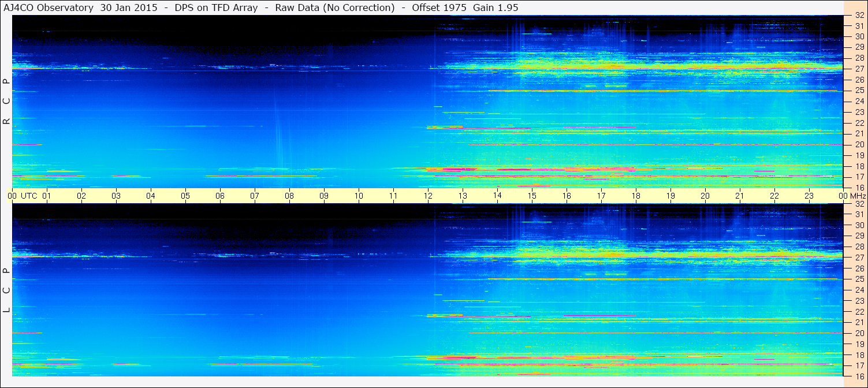Pick the 16 MHz tick on the RCP frequency scale
Image resolution: width=868 pixels, height=388 pixels.
pyautogui.click(x=859, y=188)
